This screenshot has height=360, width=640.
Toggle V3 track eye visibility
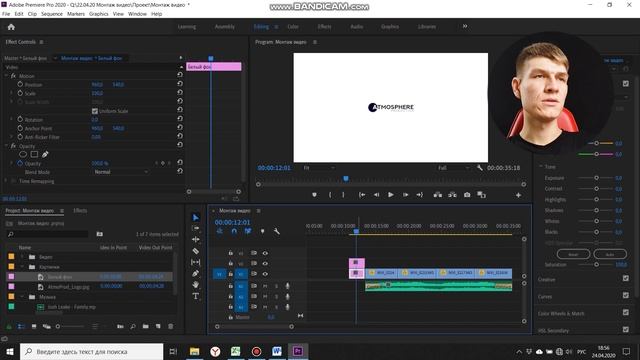(265, 253)
